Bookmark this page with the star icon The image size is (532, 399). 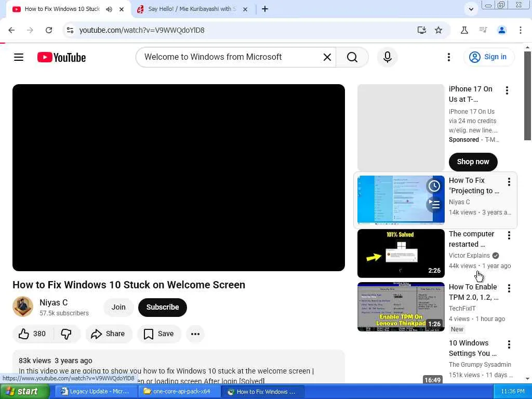point(438,30)
